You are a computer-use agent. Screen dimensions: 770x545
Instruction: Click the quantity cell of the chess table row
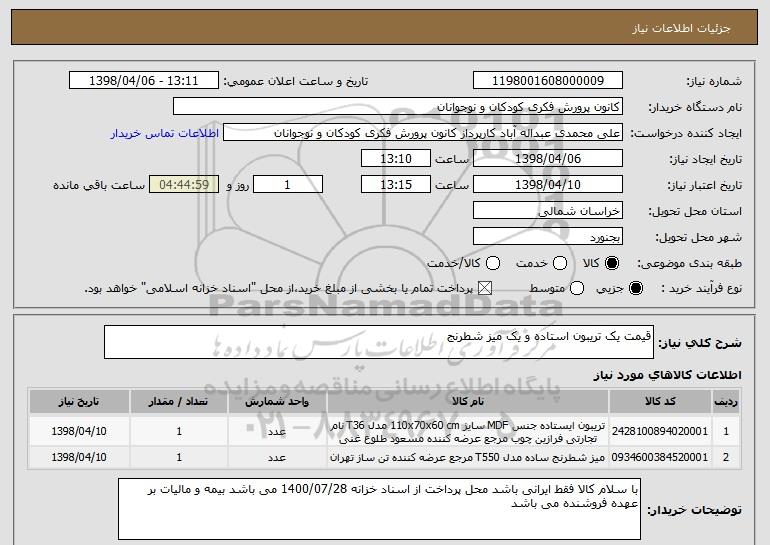coord(179,458)
